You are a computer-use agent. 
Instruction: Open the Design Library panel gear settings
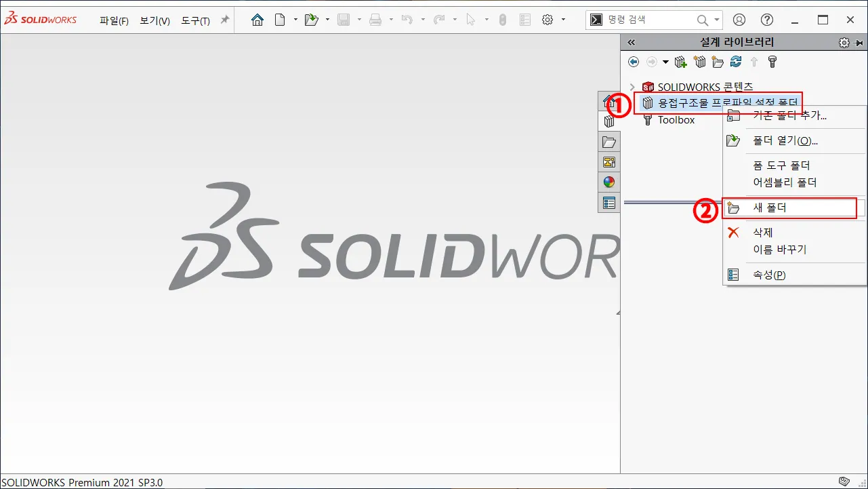(844, 42)
